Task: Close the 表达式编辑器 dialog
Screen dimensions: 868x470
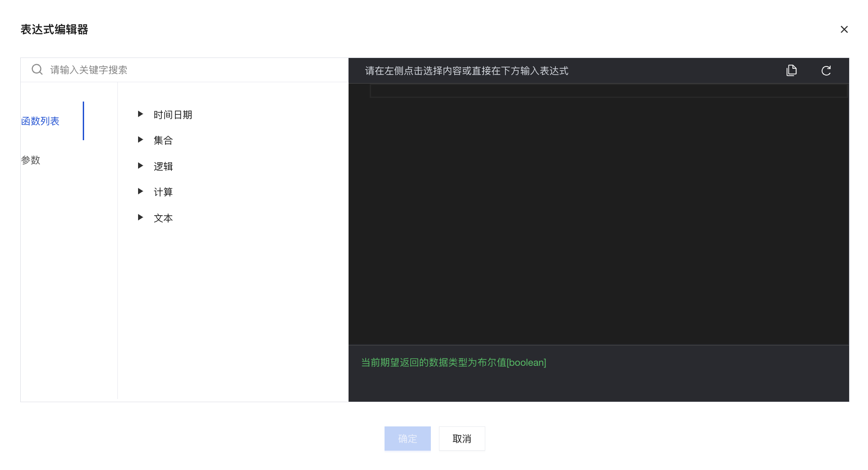Action: 844,29
